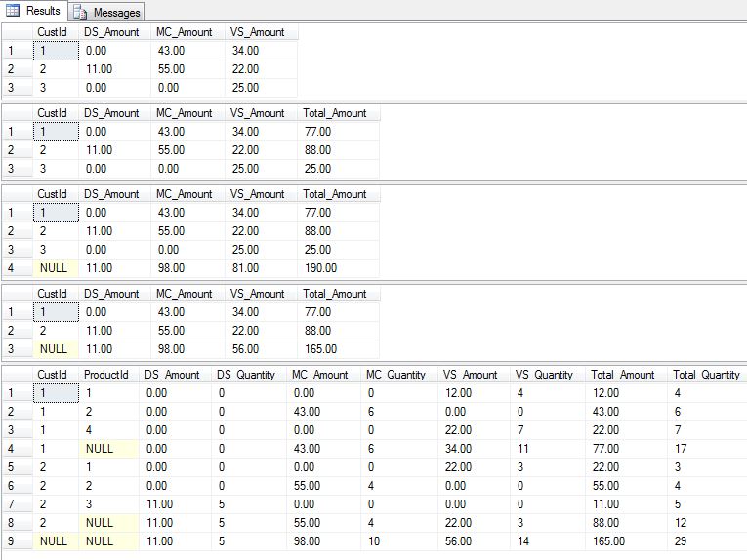Viewport: 747px width, 560px height.
Task: Select the VS_Quantity column header
Action: pos(548,375)
